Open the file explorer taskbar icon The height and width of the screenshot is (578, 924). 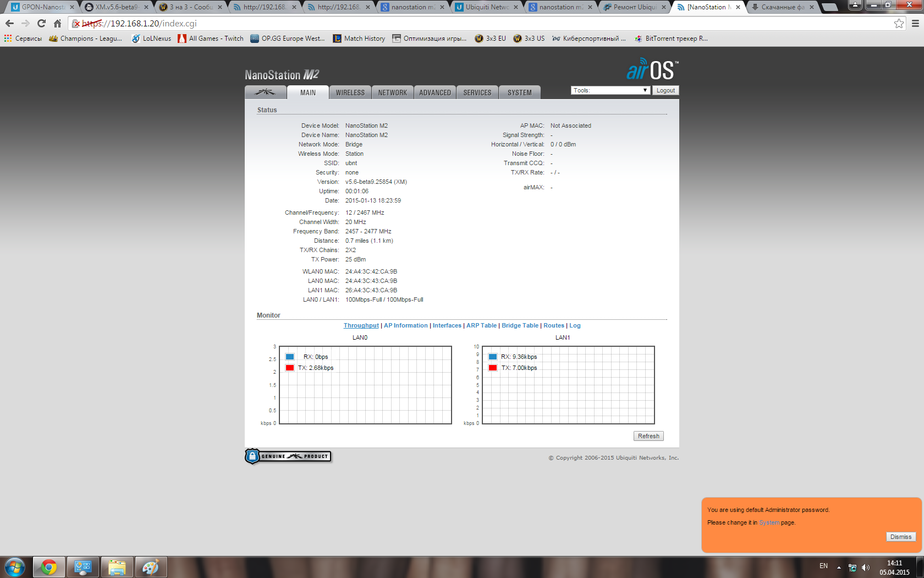click(117, 567)
